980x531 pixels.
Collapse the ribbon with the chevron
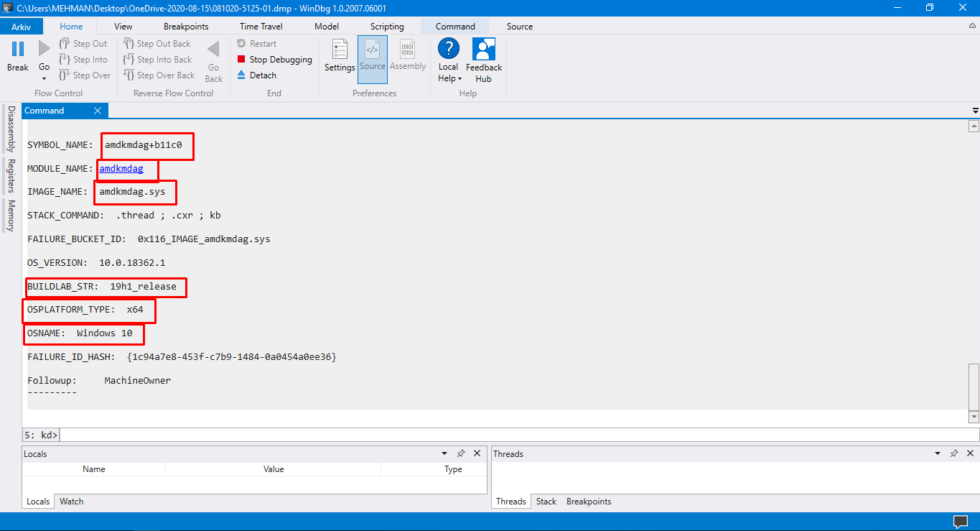[972, 26]
